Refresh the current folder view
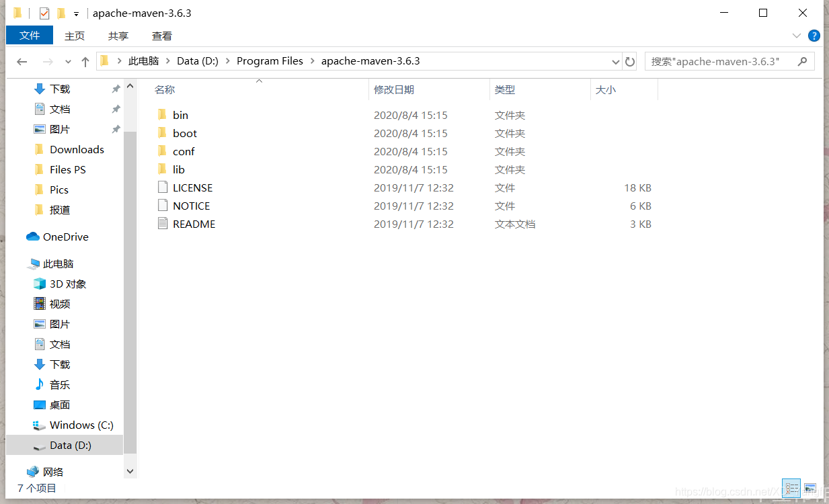 630,61
